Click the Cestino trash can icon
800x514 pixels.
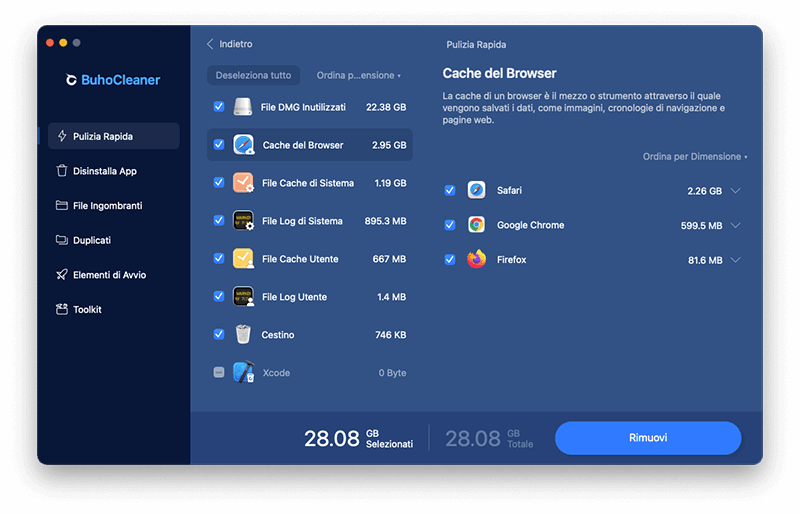(243, 334)
